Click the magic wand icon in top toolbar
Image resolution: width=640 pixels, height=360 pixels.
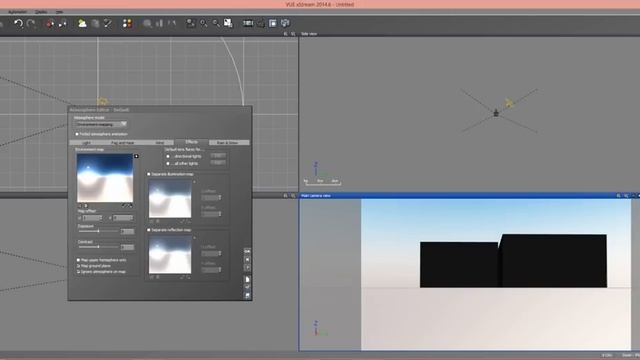tap(108, 24)
